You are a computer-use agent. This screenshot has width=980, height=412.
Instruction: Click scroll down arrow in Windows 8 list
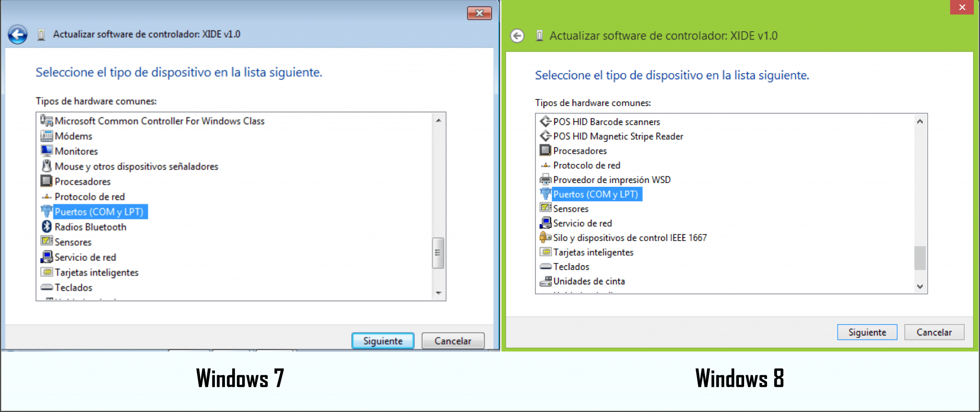pyautogui.click(x=920, y=287)
